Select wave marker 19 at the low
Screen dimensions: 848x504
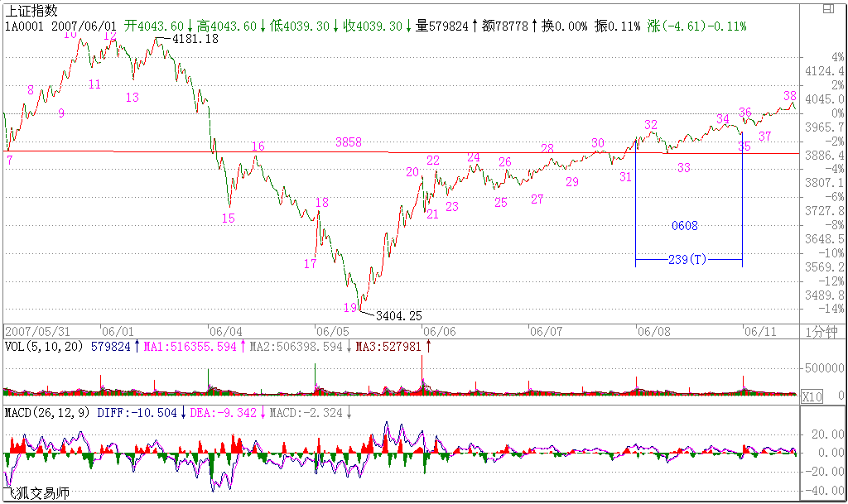tap(349, 308)
